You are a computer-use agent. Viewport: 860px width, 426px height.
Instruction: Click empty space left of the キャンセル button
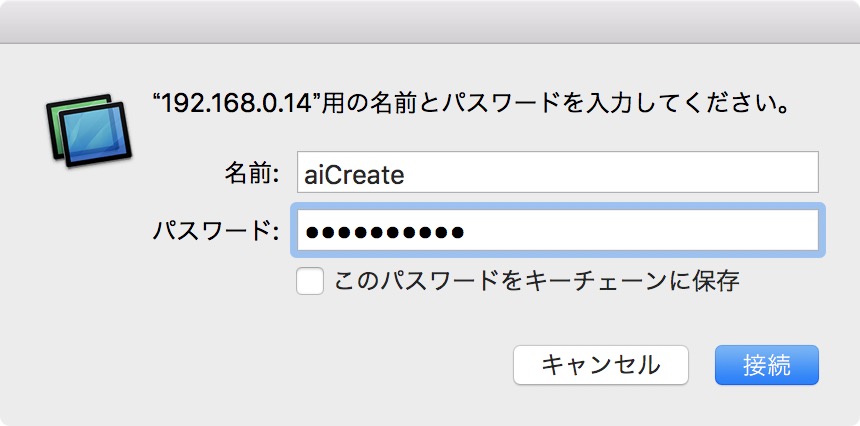pyautogui.click(x=300, y=364)
